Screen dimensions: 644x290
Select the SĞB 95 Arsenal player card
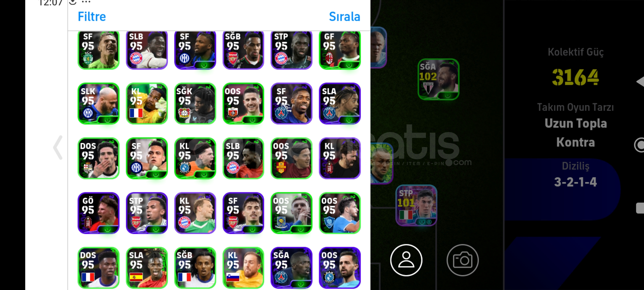(243, 50)
